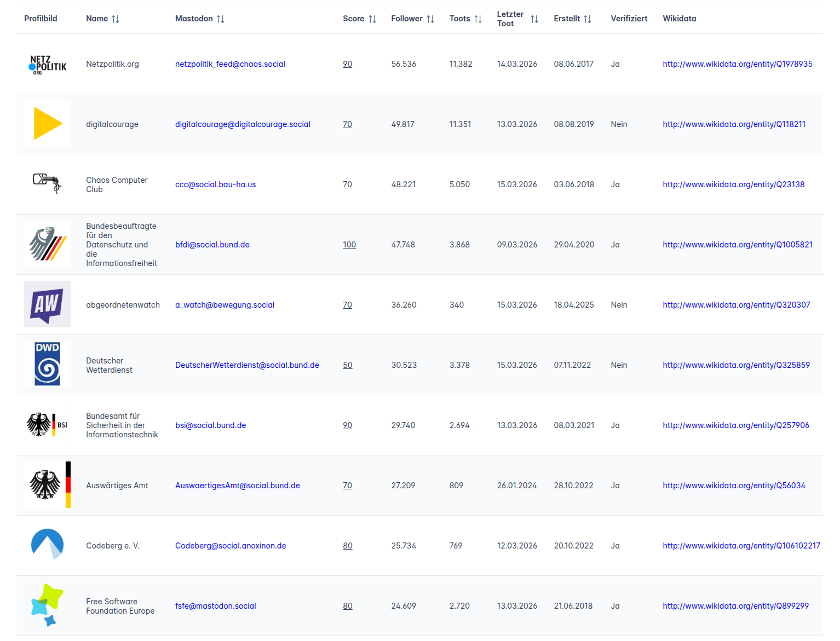Open Deutscher Wetterdienst score 50 link
This screenshot has width=840, height=641.
click(347, 365)
